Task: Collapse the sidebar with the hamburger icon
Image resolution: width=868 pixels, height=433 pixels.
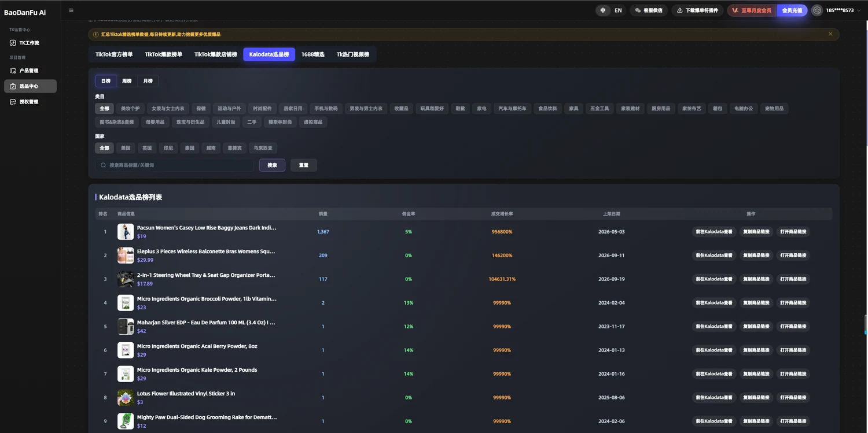Action: (x=71, y=10)
